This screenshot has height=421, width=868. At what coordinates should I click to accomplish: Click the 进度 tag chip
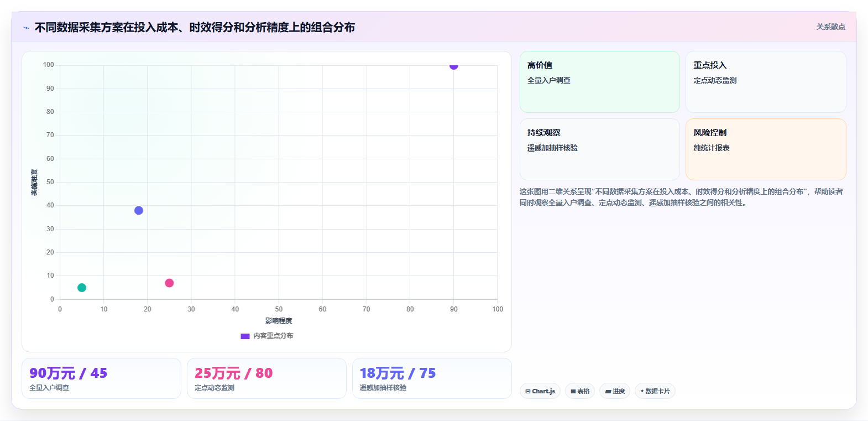point(615,391)
